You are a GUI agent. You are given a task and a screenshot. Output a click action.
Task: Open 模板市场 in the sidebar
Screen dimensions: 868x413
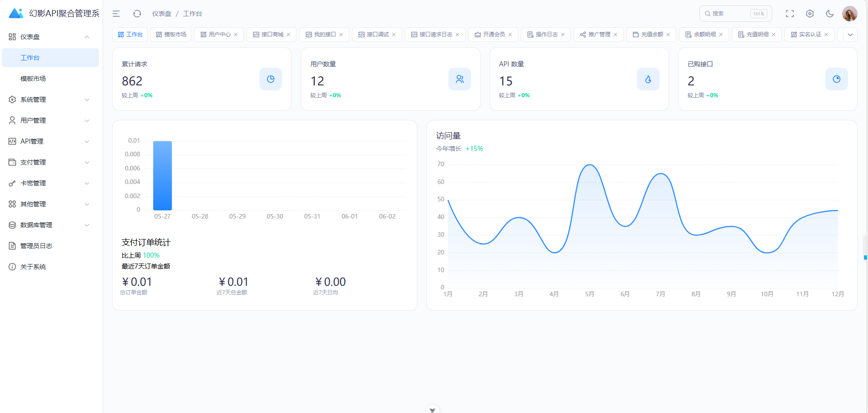tap(50, 79)
